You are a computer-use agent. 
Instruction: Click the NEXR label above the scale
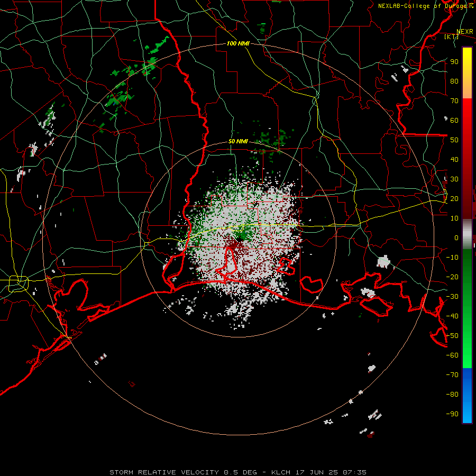click(x=464, y=32)
